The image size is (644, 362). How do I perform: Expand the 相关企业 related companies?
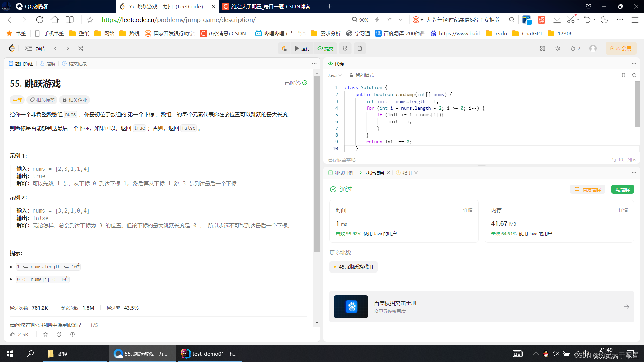click(x=74, y=100)
